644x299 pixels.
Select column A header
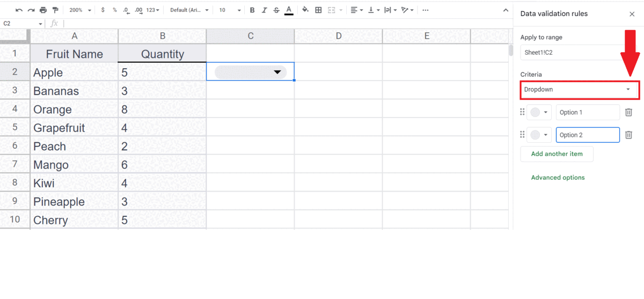coord(74,36)
